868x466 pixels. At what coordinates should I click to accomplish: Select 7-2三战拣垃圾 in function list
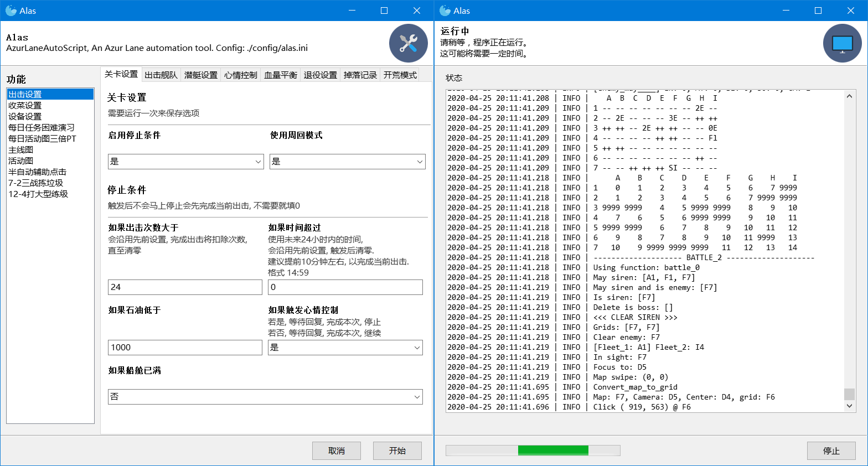[x=36, y=183]
